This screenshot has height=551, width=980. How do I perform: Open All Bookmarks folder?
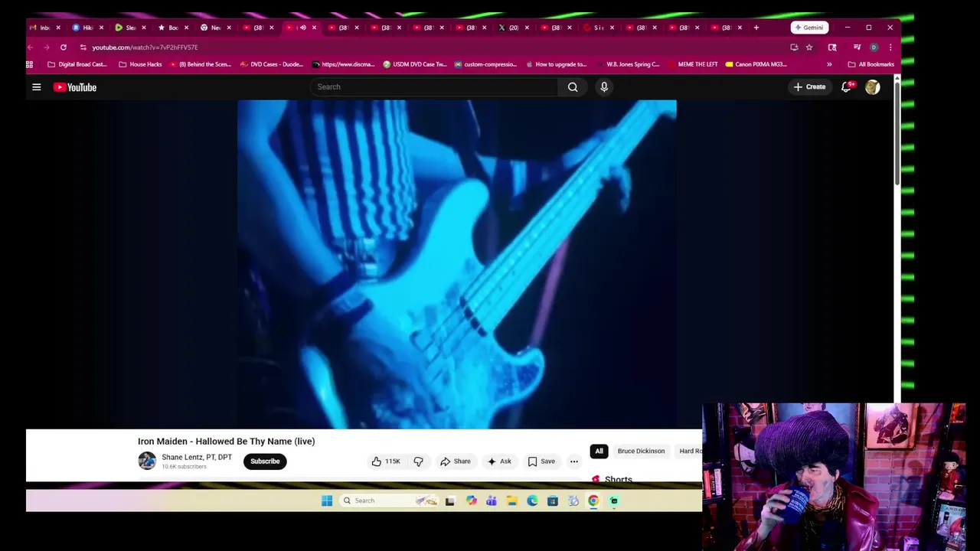point(871,64)
